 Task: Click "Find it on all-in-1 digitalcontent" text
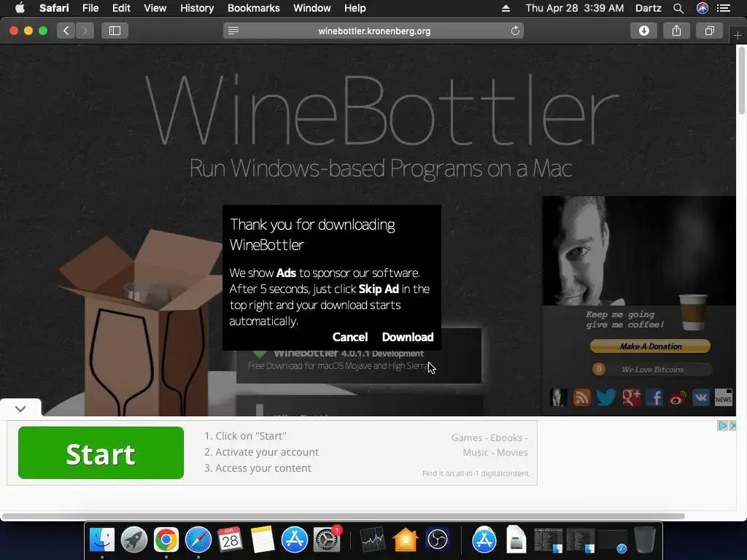[476, 473]
